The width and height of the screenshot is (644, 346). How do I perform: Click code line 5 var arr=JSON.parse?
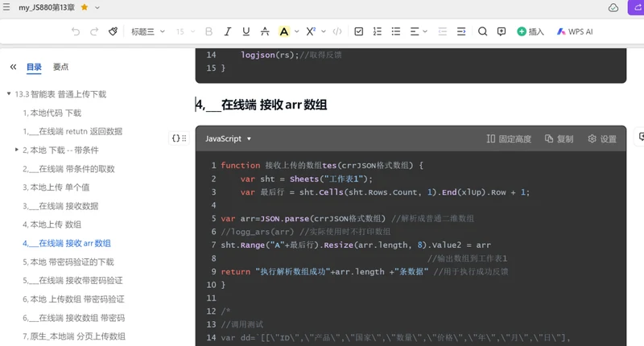[x=347, y=218]
